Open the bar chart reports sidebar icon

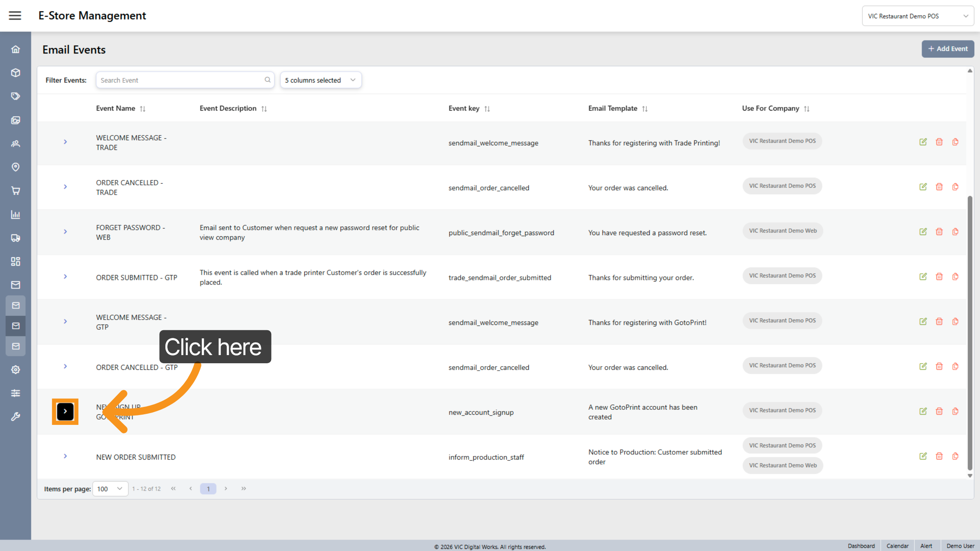pyautogui.click(x=16, y=214)
